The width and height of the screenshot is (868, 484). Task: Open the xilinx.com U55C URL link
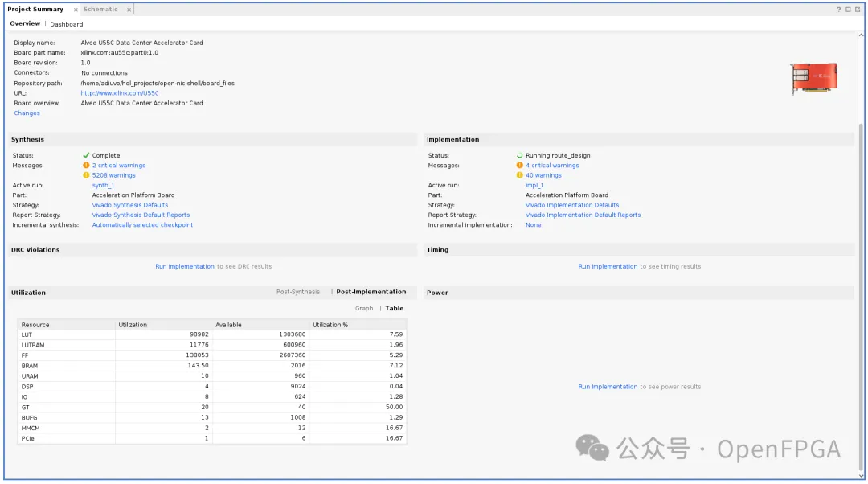[120, 93]
